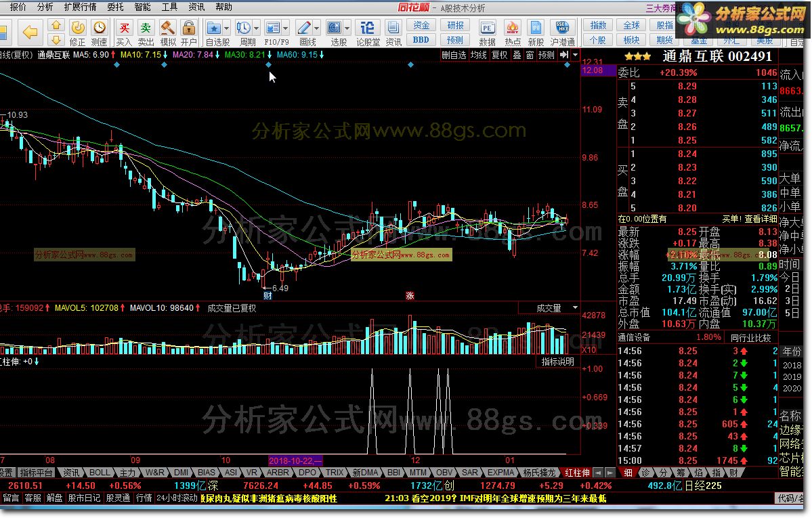Open the F10/F9 info icon
Image resolution: width=812 pixels, height=518 pixels.
pos(272,28)
